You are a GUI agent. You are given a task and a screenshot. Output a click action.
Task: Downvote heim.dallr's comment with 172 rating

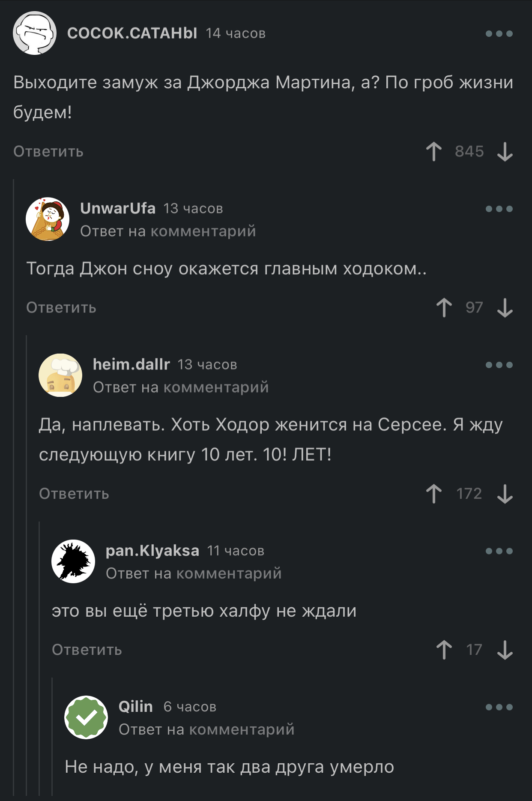click(x=505, y=493)
